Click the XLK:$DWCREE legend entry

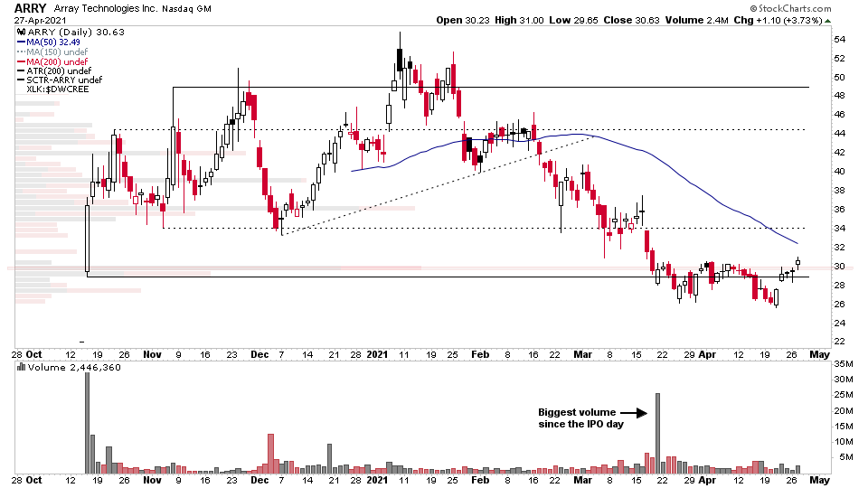[58, 89]
